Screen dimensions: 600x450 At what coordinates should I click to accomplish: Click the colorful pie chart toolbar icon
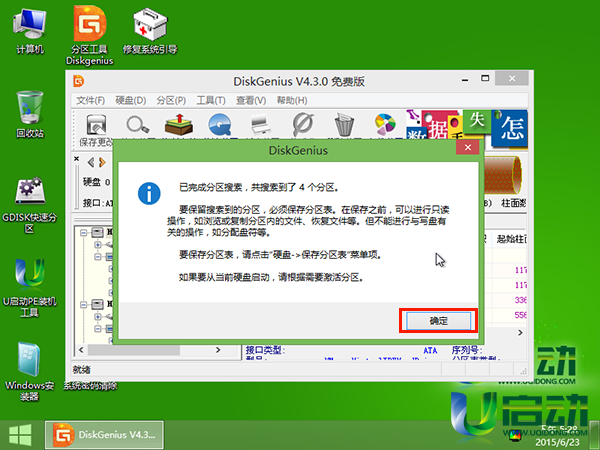click(x=384, y=125)
